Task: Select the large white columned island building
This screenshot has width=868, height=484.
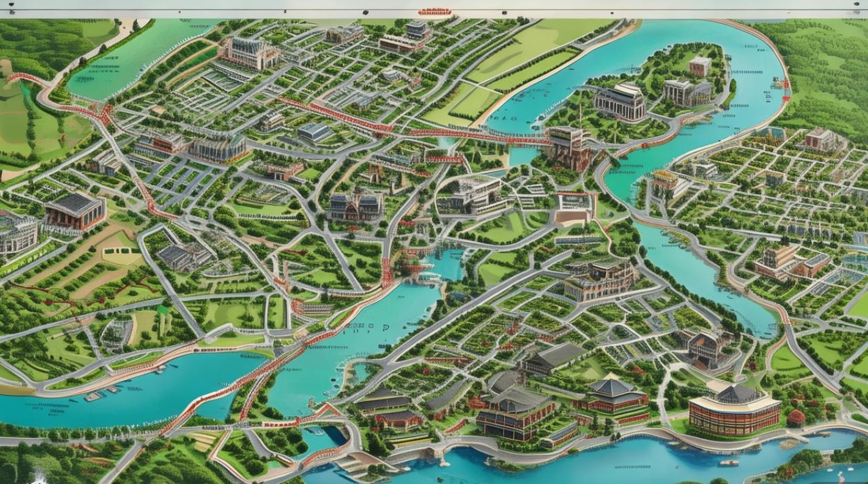Action: (620, 102)
